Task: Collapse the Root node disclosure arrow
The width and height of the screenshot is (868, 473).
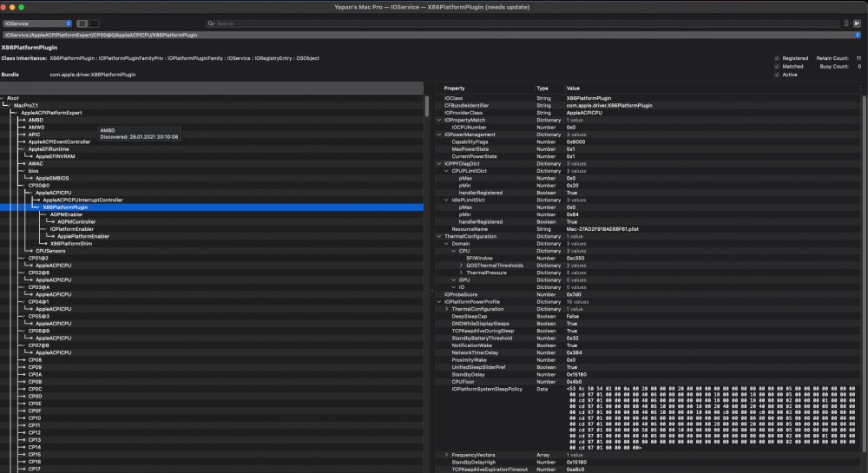Action: tap(3, 98)
